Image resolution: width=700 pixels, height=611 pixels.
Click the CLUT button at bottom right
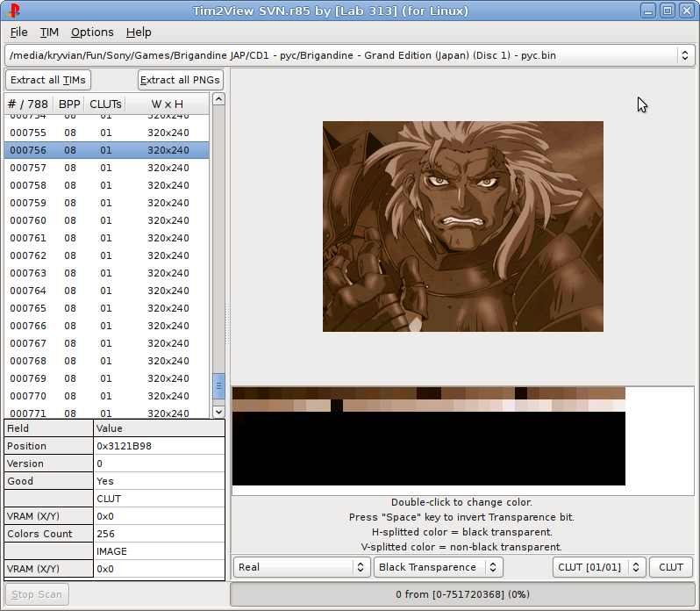[x=671, y=567]
